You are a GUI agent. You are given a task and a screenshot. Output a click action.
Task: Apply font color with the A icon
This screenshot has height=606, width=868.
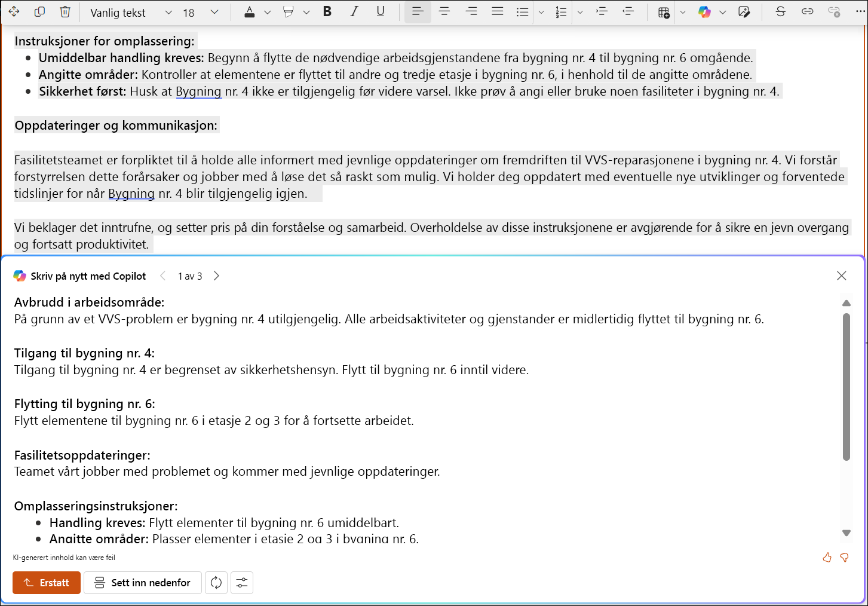click(x=250, y=12)
